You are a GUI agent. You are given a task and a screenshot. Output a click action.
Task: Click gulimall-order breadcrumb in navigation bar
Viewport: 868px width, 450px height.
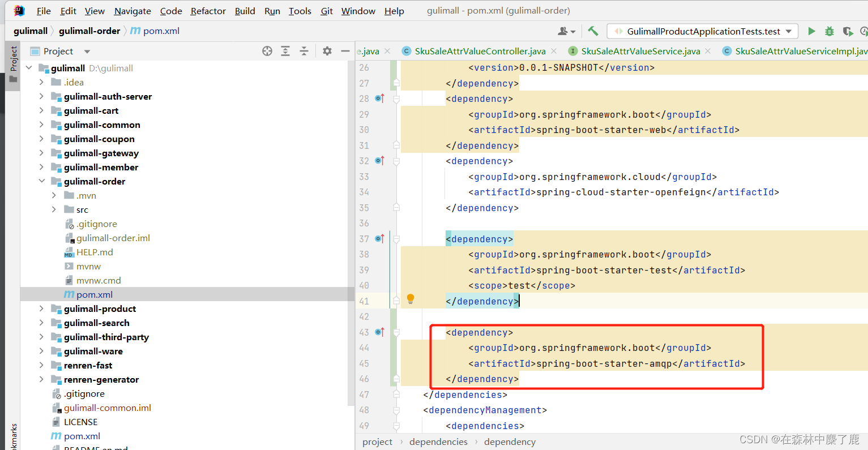pyautogui.click(x=89, y=31)
